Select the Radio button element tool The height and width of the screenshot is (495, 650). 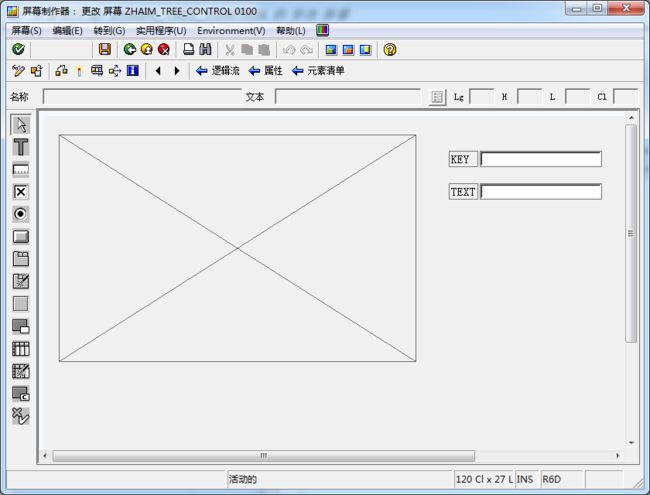pyautogui.click(x=21, y=214)
